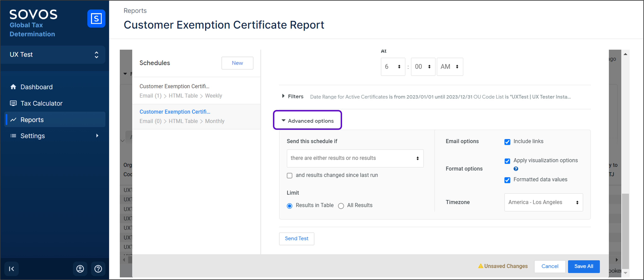Click visualization options help info icon

[516, 169]
